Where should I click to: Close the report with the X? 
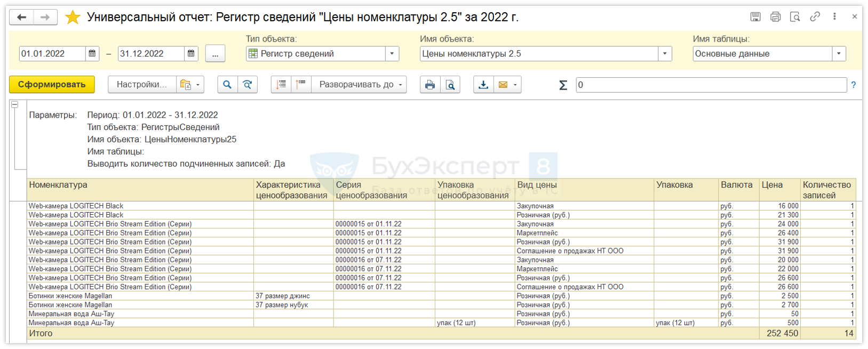point(854,17)
